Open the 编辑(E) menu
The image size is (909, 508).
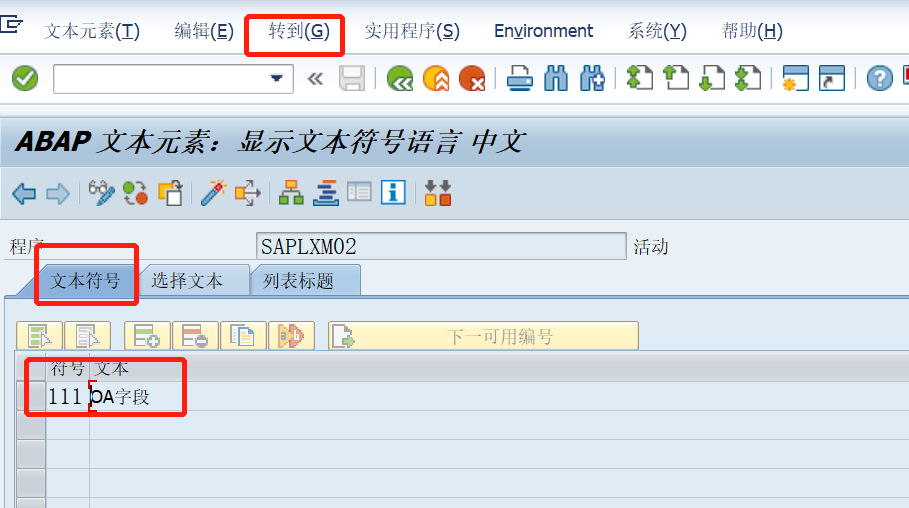pyautogui.click(x=204, y=31)
